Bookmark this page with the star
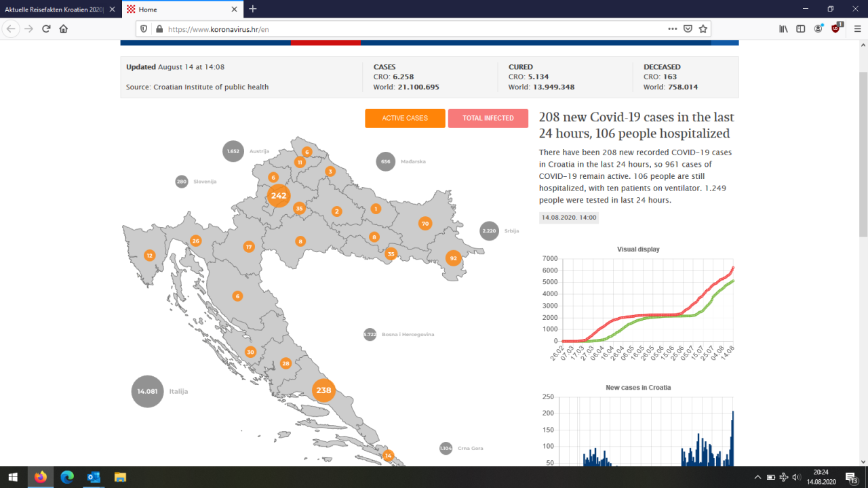868x488 pixels. point(703,29)
